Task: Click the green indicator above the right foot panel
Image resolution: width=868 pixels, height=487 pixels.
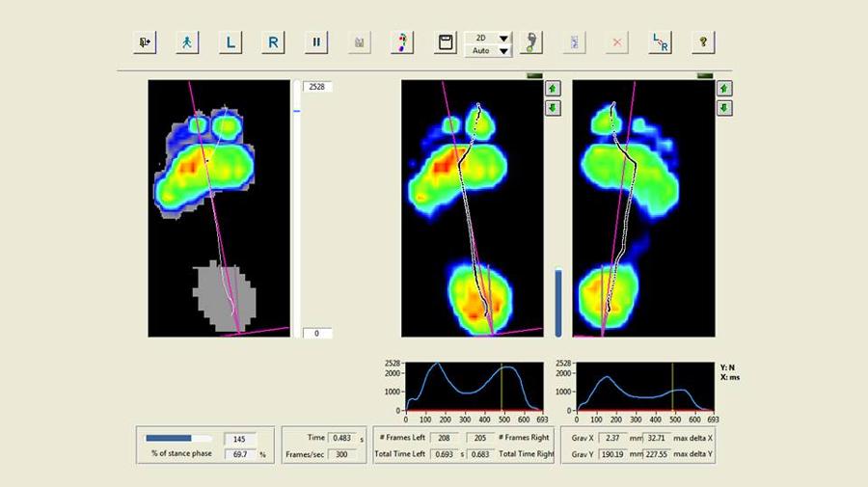Action: point(705,76)
